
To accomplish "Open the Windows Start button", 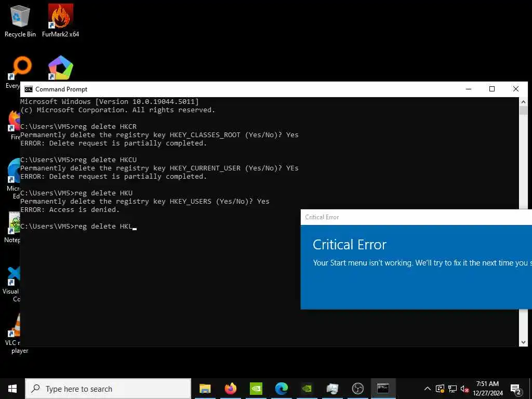I will pyautogui.click(x=12, y=389).
